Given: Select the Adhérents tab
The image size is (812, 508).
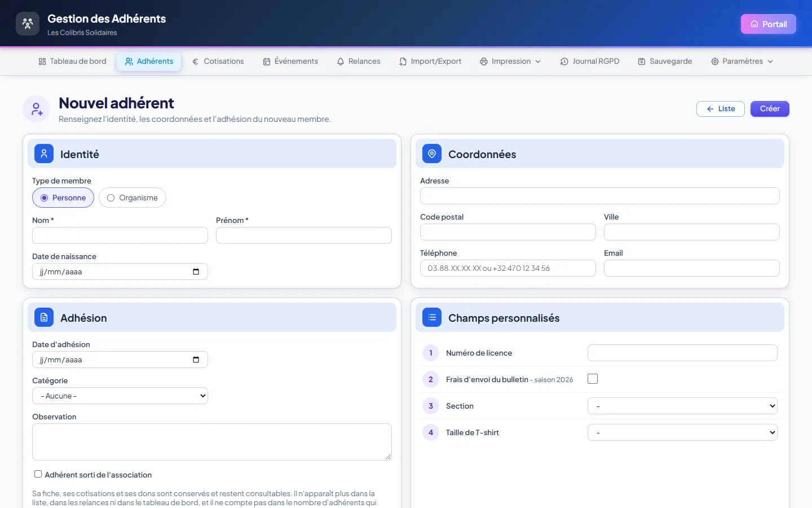Looking at the screenshot, I should 149,62.
